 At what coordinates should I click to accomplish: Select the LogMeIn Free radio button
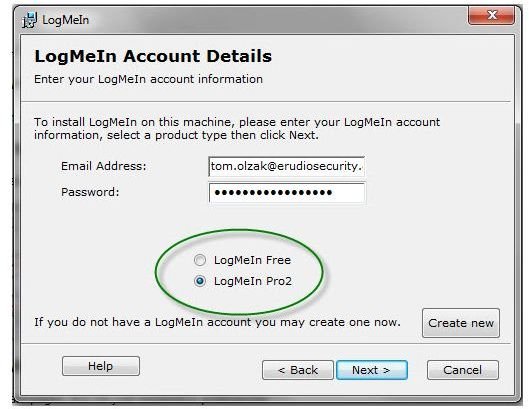(200, 260)
